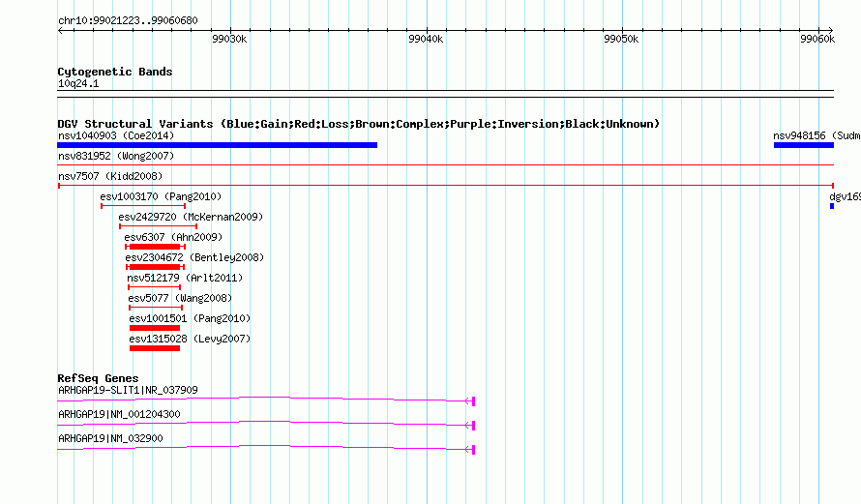This screenshot has height=504, width=861.
Task: Click the DGV Structural Variants track title
Action: tap(359, 124)
